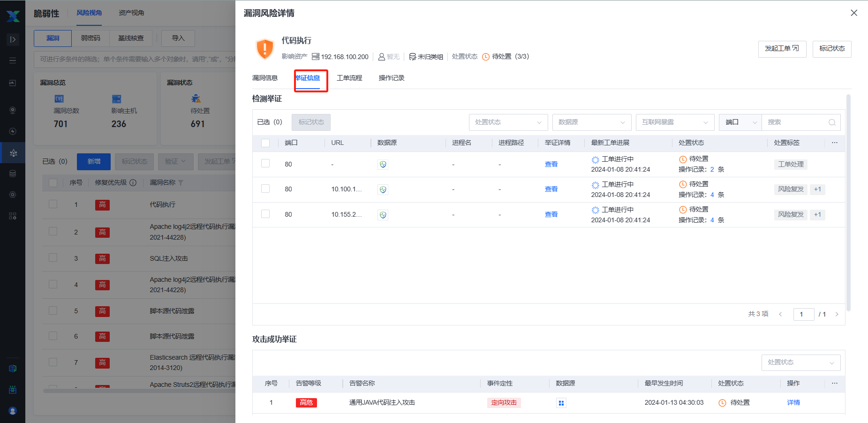Open column settings ellipsis in attack evidence table

pyautogui.click(x=834, y=383)
